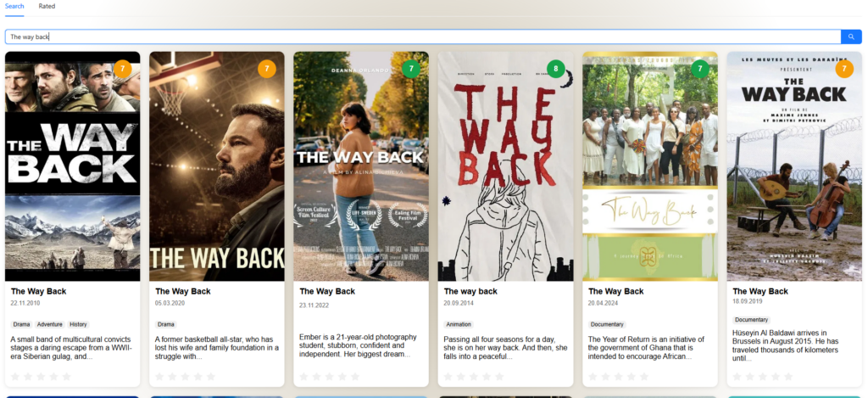Click the date text 18.09.2019

[x=748, y=300]
